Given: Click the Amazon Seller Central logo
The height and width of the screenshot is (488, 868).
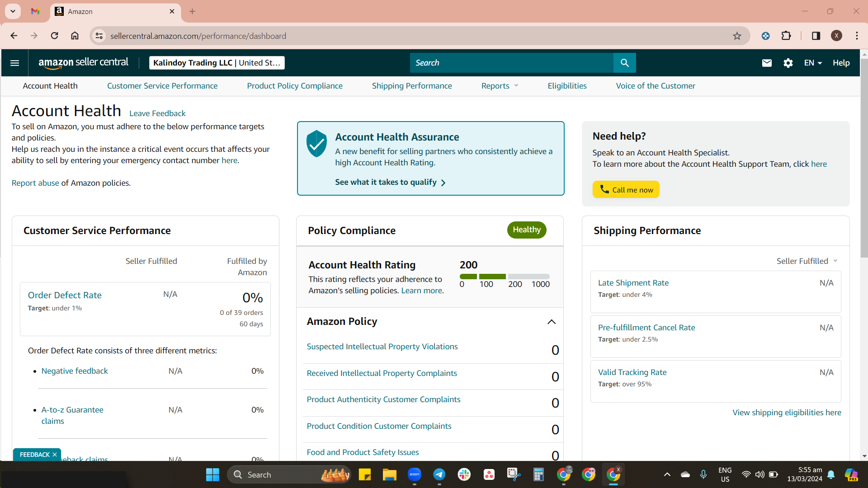Looking at the screenshot, I should 83,63.
